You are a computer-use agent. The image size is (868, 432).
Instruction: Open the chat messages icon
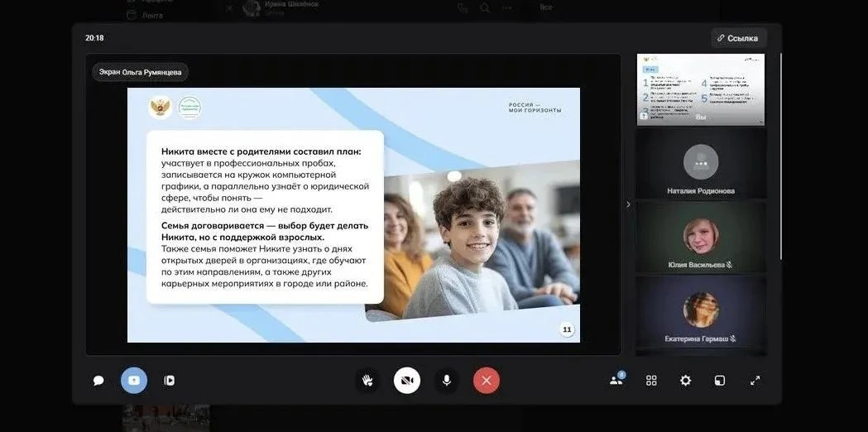coord(98,381)
